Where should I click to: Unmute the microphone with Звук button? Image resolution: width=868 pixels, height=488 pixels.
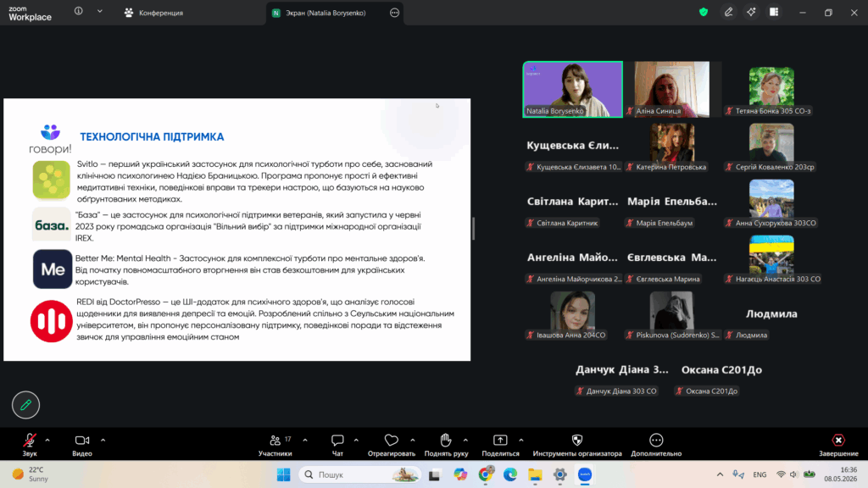click(30, 445)
